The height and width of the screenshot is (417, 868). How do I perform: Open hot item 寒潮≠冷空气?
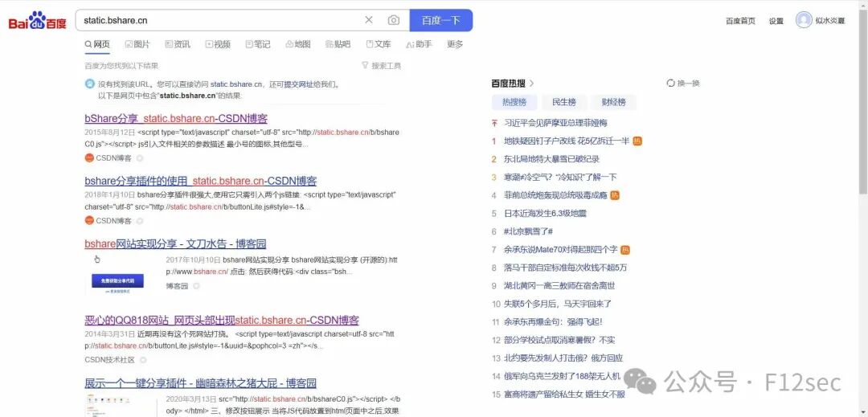coord(560,178)
